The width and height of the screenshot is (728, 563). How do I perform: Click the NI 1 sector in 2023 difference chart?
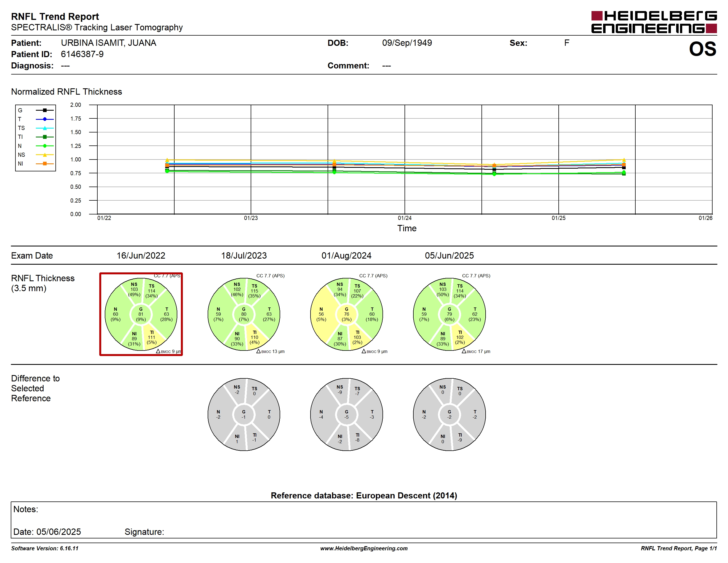click(x=237, y=439)
